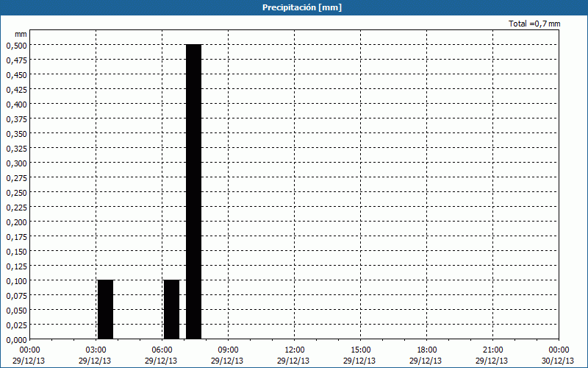
Task: Select the 0,500 mm precipitation bar
Action: (x=194, y=192)
